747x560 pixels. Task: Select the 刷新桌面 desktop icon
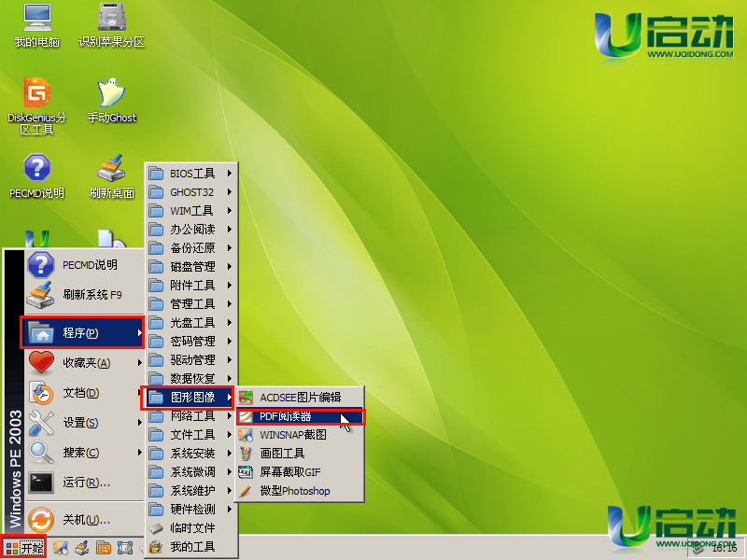point(111,176)
